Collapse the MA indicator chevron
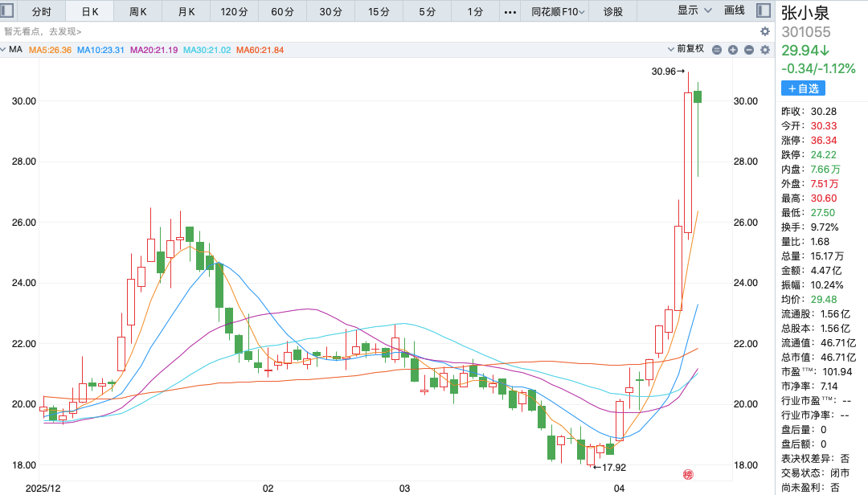This screenshot has height=495, width=868. tap(5, 50)
